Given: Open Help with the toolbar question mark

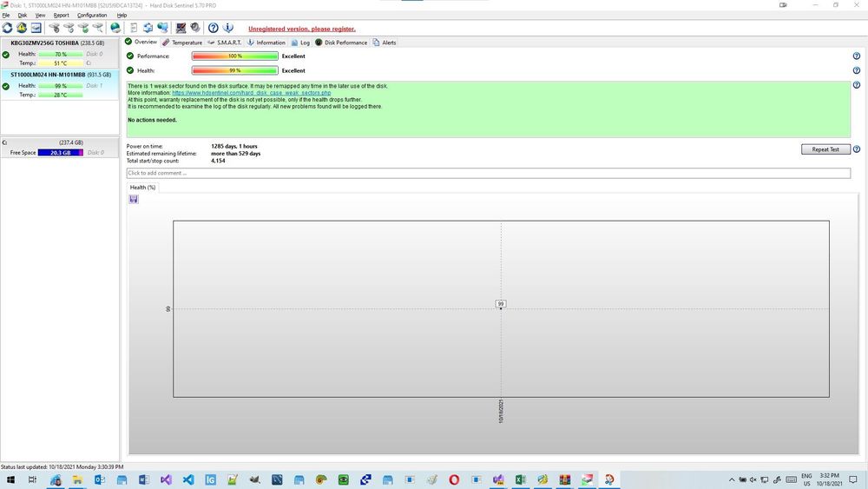Looking at the screenshot, I should pyautogui.click(x=214, y=28).
